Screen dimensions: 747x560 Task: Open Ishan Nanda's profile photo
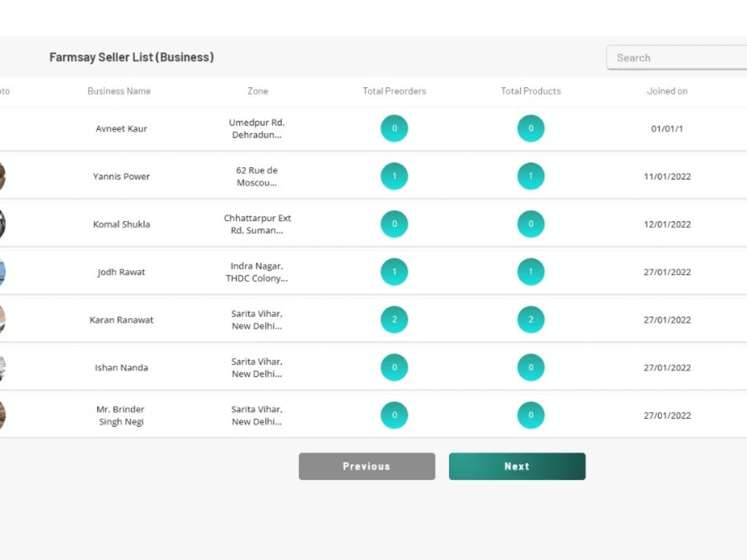(2, 367)
